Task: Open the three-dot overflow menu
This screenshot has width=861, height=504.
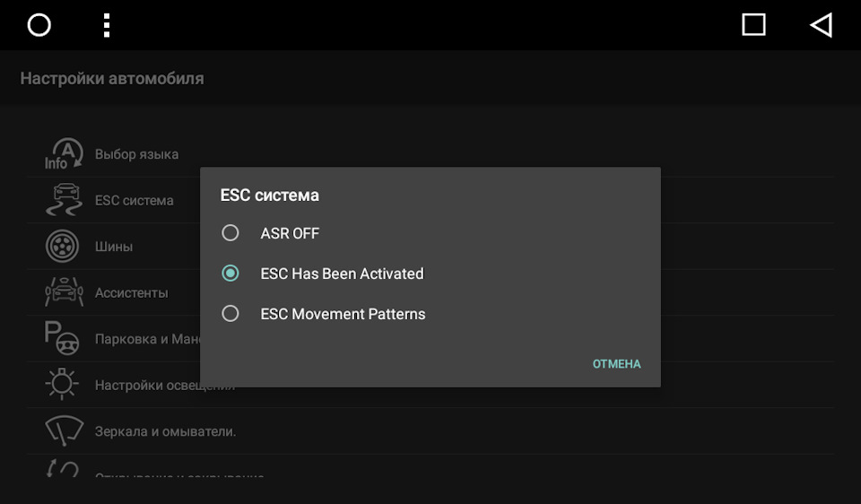Action: click(x=107, y=25)
